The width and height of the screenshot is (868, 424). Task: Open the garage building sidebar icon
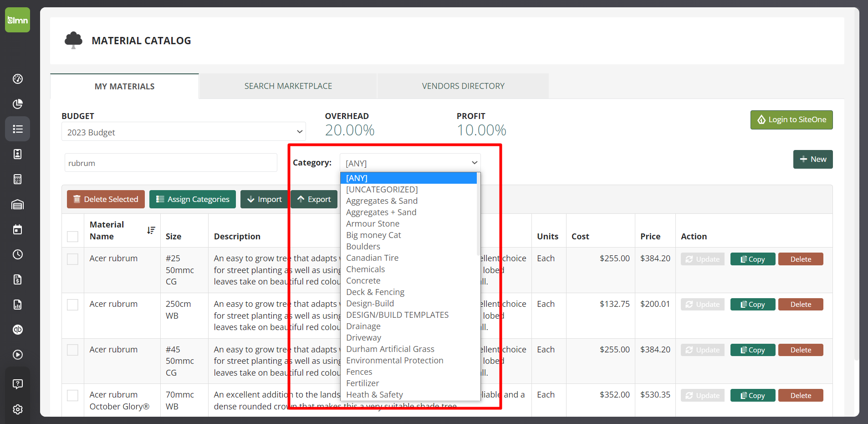point(17,204)
